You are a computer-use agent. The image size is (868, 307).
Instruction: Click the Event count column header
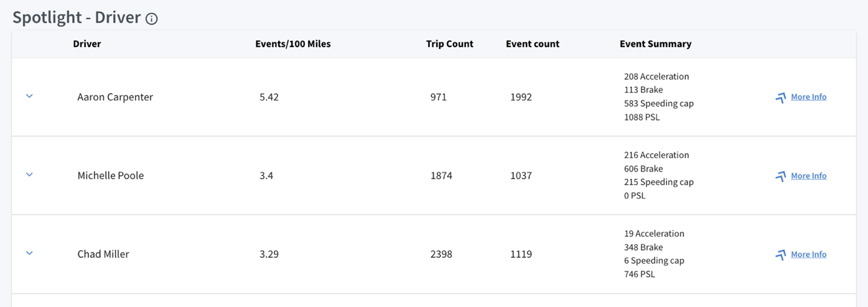coord(533,44)
